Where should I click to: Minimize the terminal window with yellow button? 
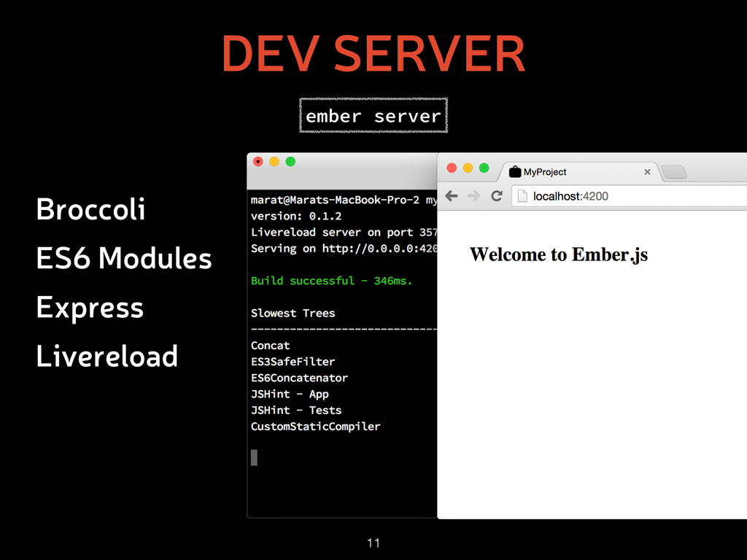[274, 161]
